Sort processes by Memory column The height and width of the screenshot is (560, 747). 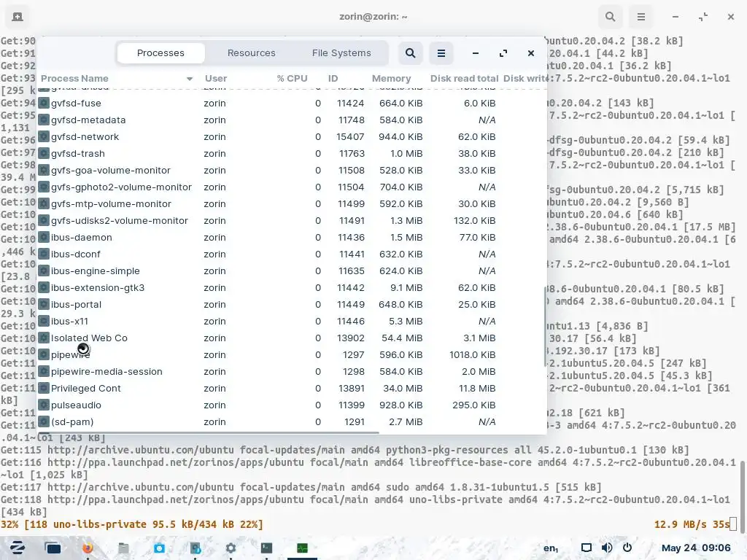coord(391,79)
